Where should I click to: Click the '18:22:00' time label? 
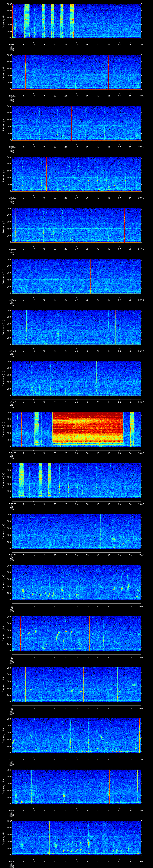(x=12, y=351)
